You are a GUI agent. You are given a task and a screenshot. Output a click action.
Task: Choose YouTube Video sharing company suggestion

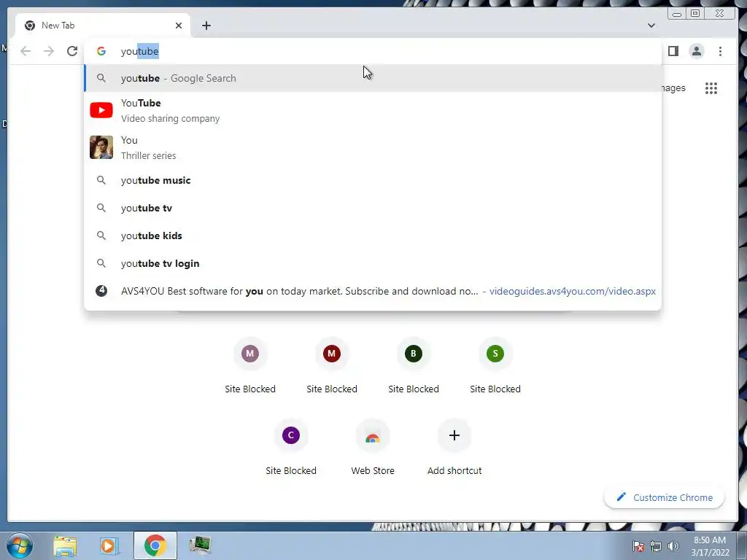click(373, 111)
